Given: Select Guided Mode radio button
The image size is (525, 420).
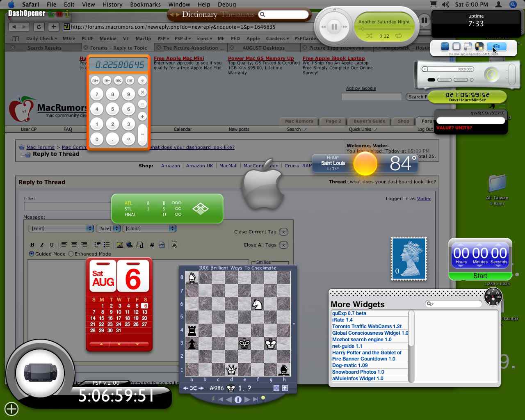Looking at the screenshot, I should (32, 254).
